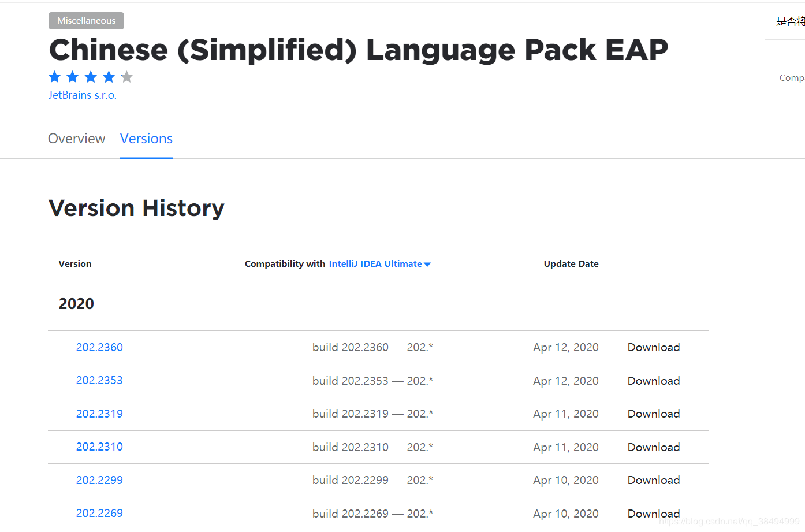The image size is (805, 532).
Task: Download version 202.2353
Action: (x=653, y=381)
